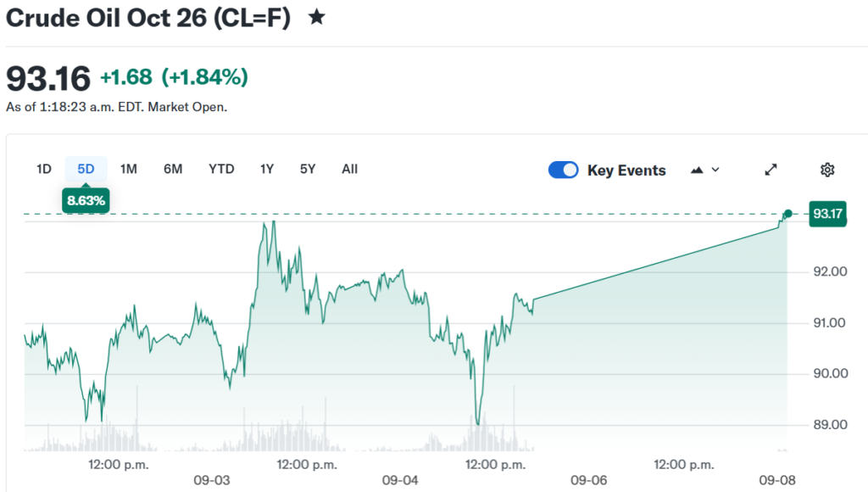Select the 5D range tab
868x492 pixels.
point(86,169)
